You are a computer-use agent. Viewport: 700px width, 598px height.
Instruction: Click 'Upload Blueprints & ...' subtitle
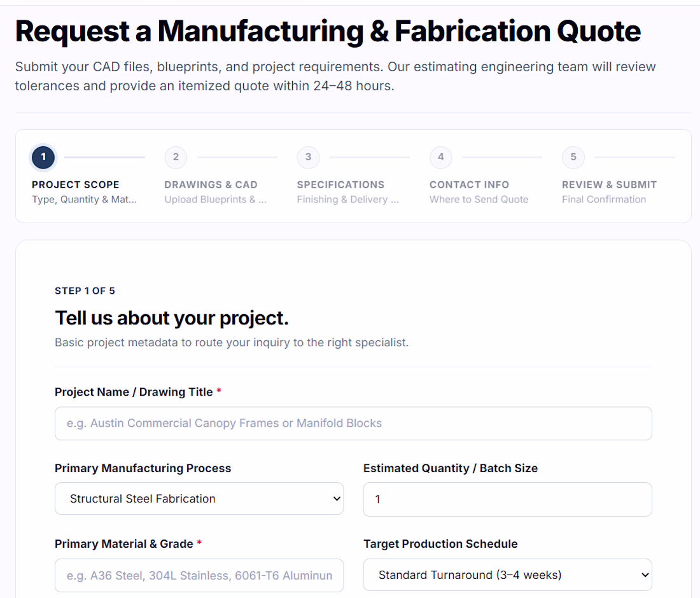click(216, 200)
